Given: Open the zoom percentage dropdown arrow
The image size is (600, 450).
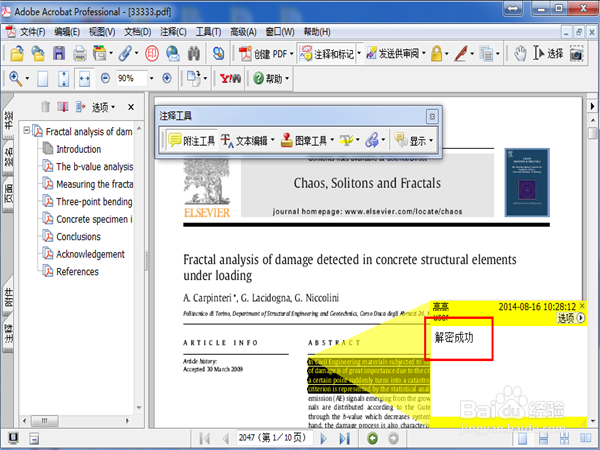Looking at the screenshot, I should (x=152, y=78).
